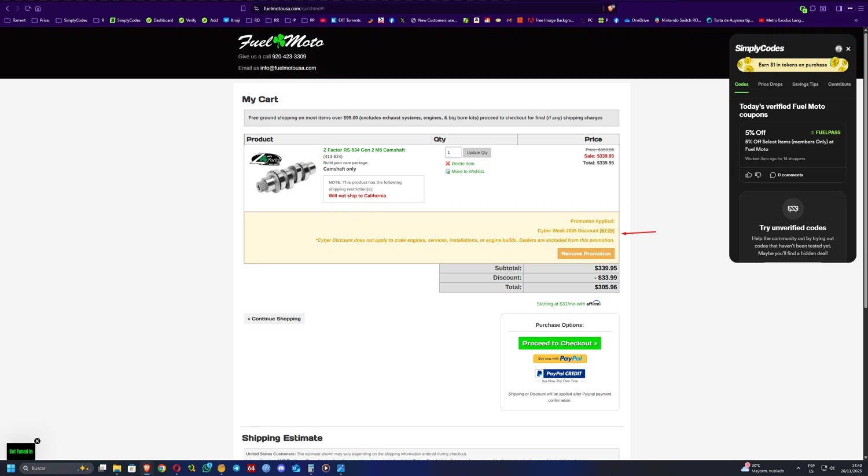Click the quantity input field
Image resolution: width=868 pixels, height=476 pixels.
[453, 153]
